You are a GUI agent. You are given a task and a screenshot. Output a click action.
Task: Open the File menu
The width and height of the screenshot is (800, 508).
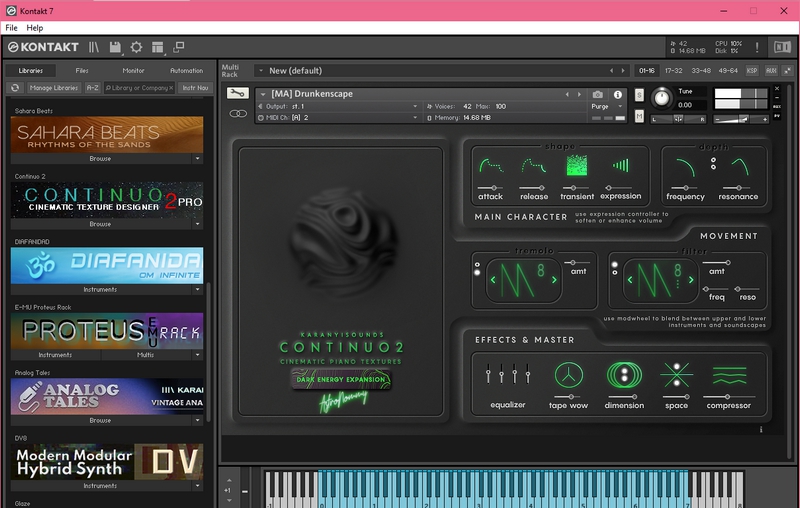(x=12, y=28)
